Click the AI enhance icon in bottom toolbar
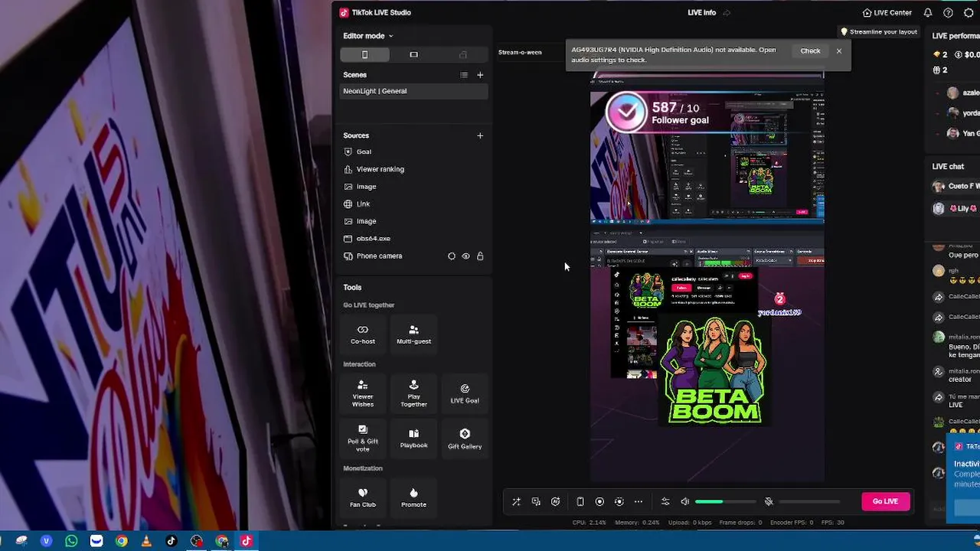The height and width of the screenshot is (551, 980). click(x=555, y=502)
